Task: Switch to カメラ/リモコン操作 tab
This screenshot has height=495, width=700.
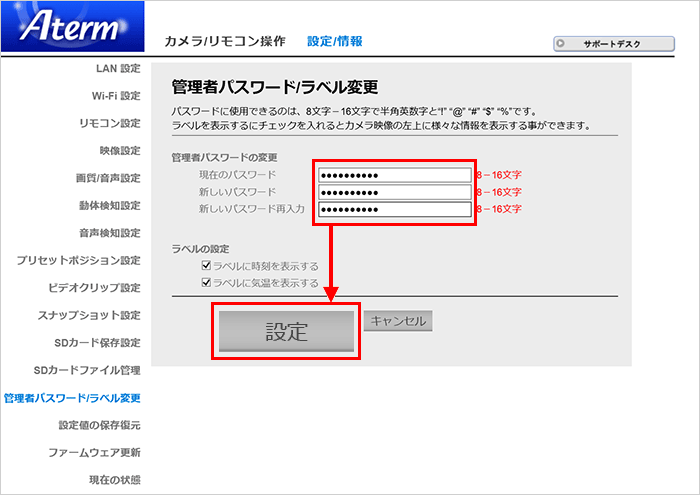Action: pyautogui.click(x=224, y=42)
